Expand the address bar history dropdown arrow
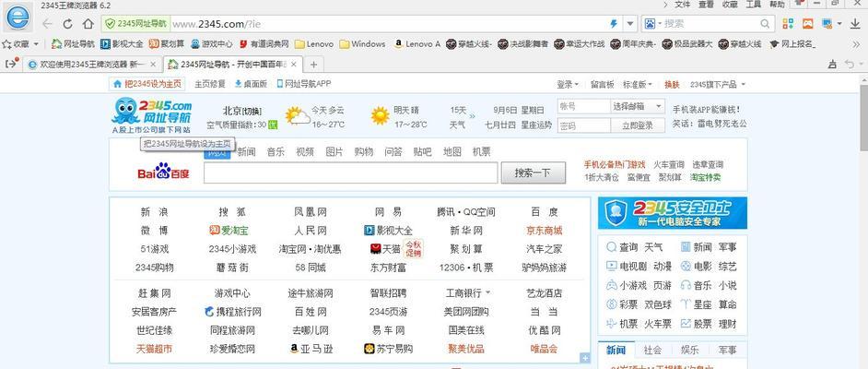Screen dimensions: 868x369 630,24
